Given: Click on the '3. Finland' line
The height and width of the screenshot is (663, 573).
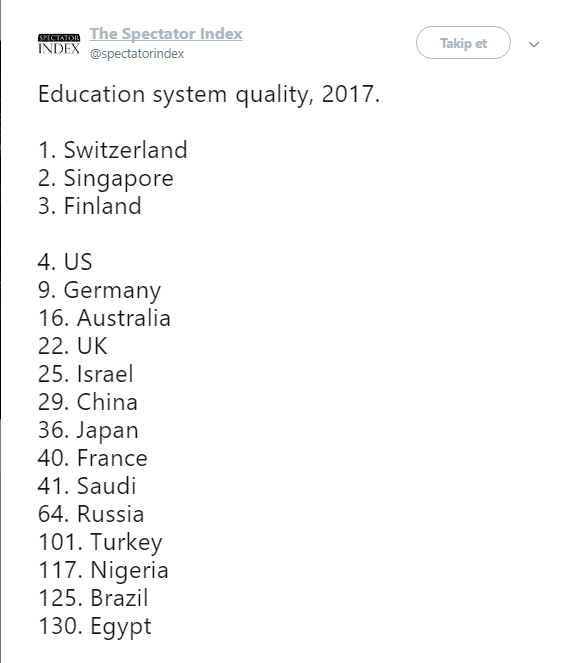Looking at the screenshot, I should click(90, 206).
